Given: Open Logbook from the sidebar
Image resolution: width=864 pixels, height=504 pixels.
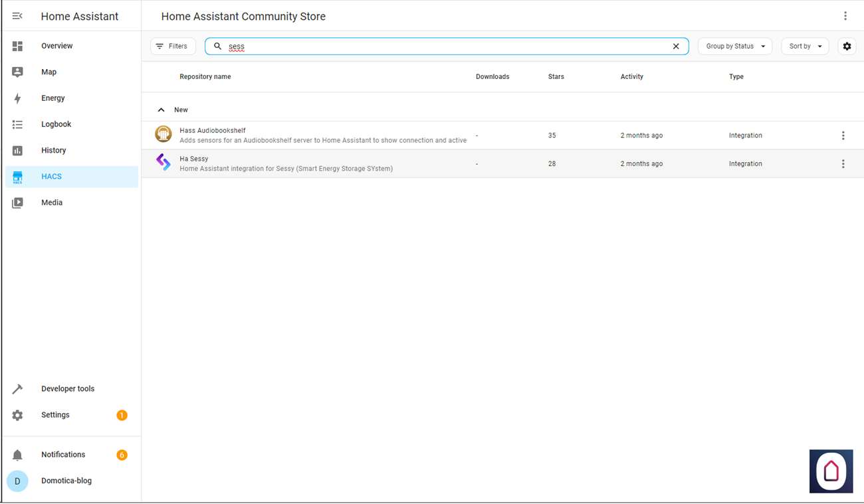Looking at the screenshot, I should (x=56, y=124).
